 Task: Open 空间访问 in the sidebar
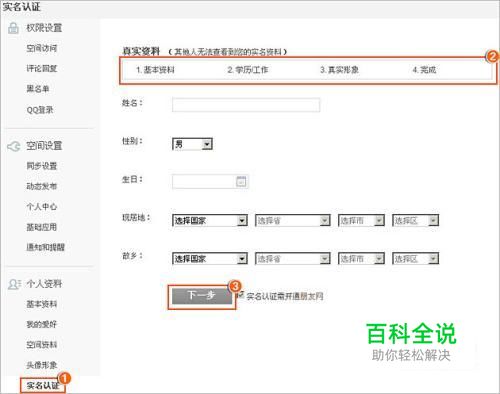42,48
